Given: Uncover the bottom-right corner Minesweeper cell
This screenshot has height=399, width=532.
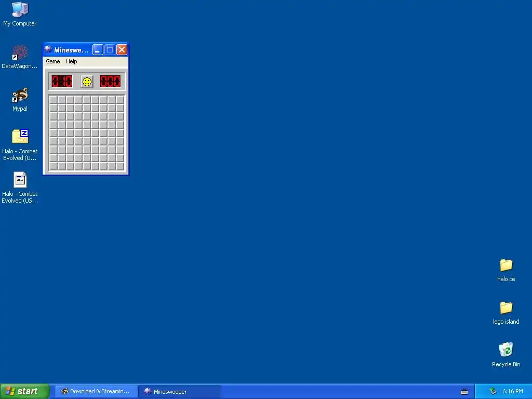Looking at the screenshot, I should (x=120, y=166).
